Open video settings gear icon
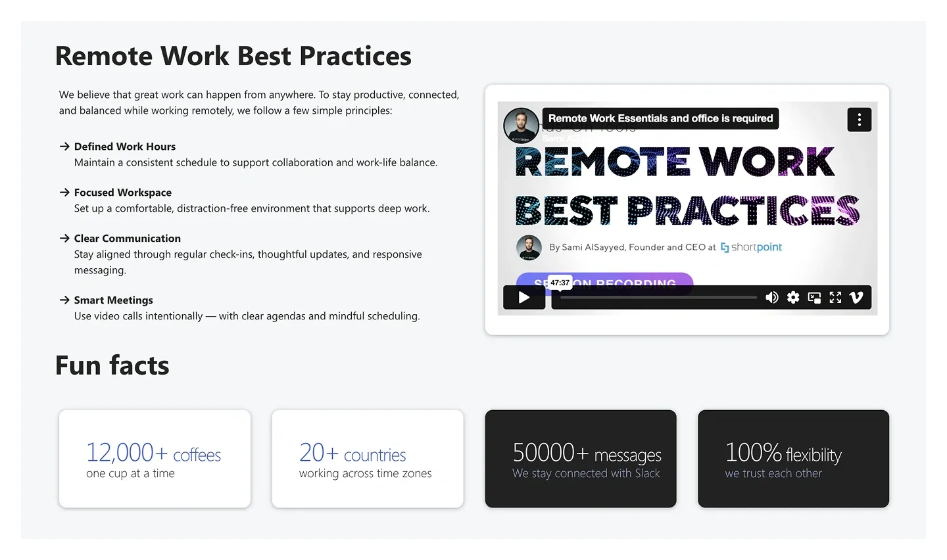The image size is (947, 560). [793, 297]
